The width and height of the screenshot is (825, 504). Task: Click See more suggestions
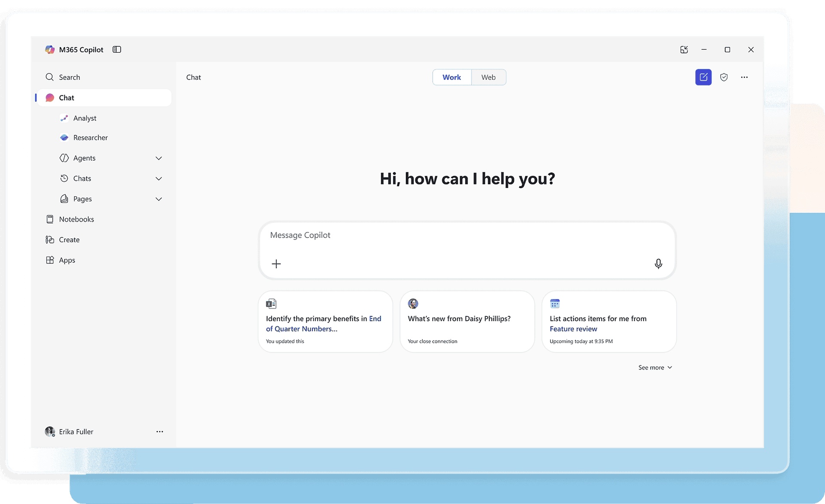(x=654, y=367)
